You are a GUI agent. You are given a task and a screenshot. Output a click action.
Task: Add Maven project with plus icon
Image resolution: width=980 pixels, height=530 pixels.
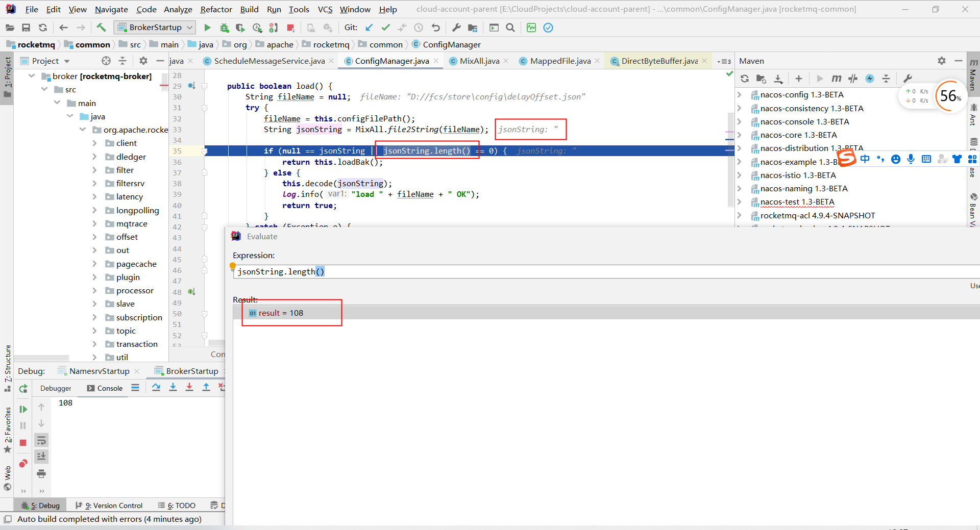coord(799,79)
